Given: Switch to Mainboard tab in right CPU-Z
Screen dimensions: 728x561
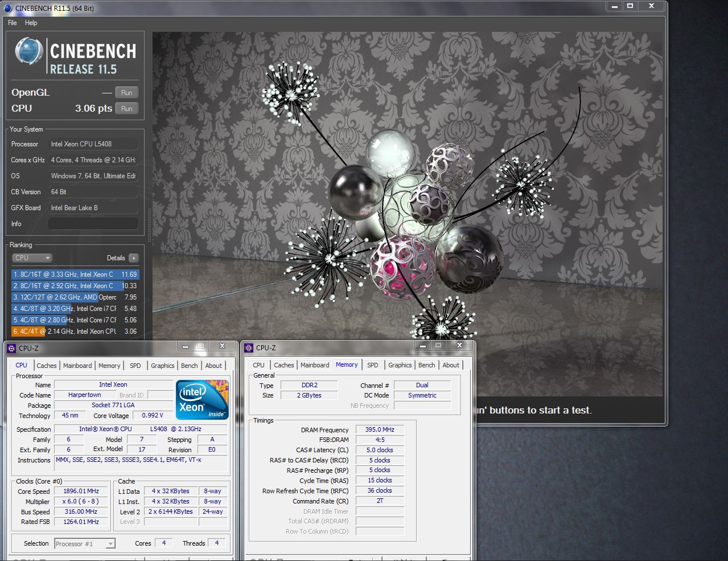Looking at the screenshot, I should click(315, 365).
